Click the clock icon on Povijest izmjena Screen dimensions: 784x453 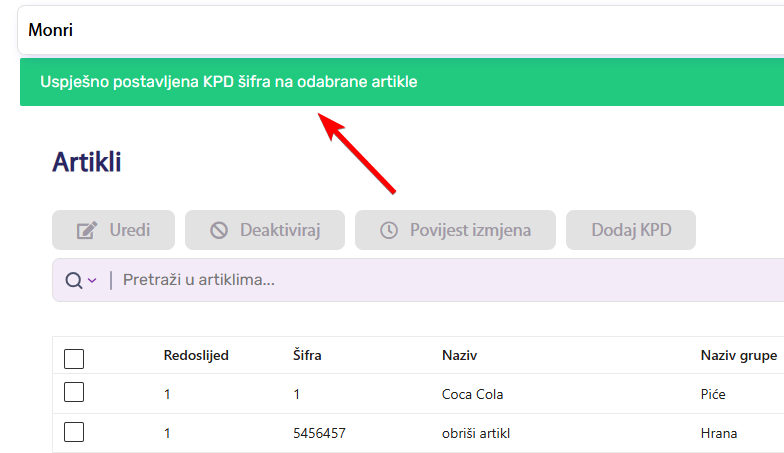(389, 230)
